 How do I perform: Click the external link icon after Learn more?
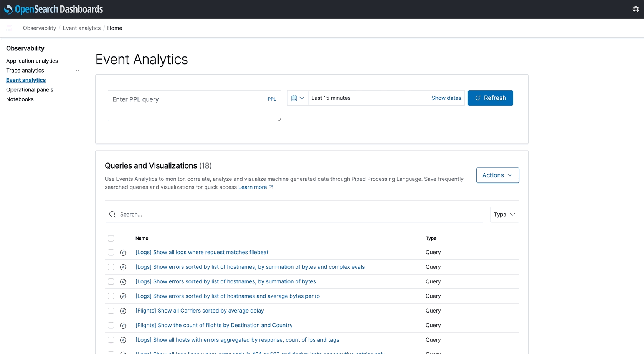coord(271,187)
